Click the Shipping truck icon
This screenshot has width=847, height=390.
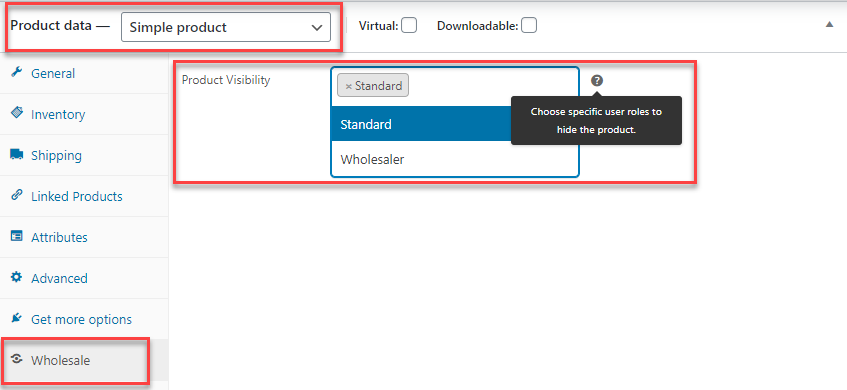(x=17, y=154)
